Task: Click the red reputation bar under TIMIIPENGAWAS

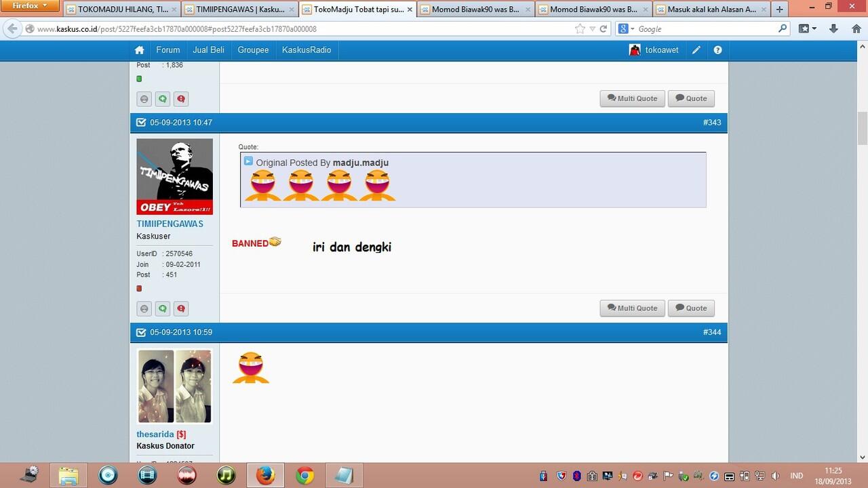Action: pos(139,289)
